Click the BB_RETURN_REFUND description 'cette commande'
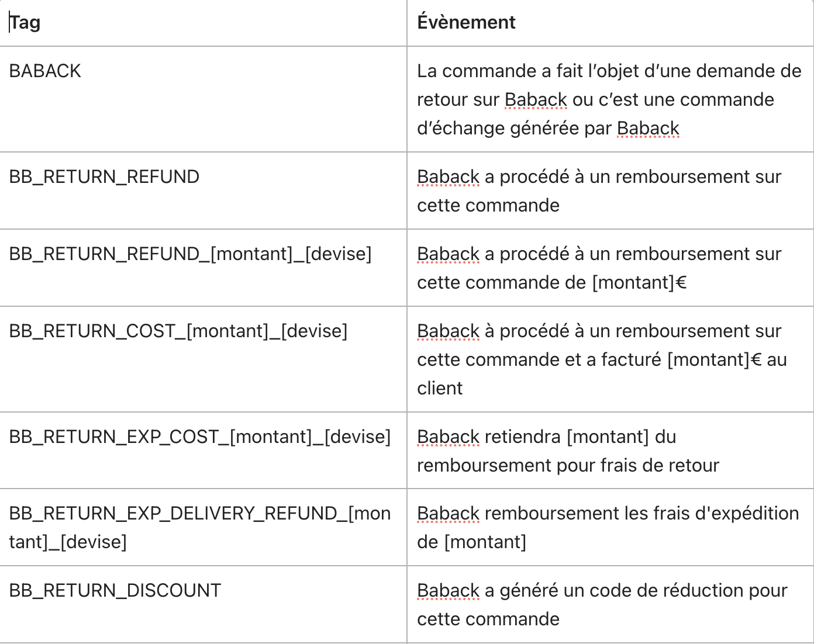The width and height of the screenshot is (814, 644). tap(488, 206)
